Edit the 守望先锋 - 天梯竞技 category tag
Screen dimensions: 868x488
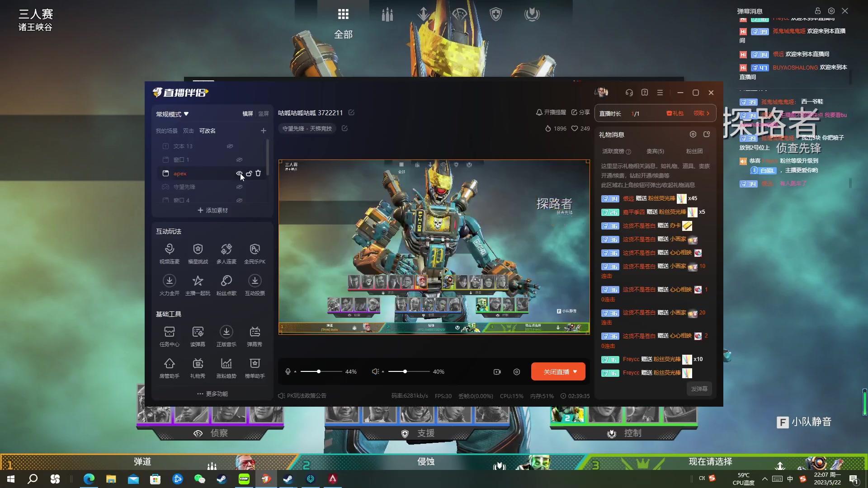pos(344,128)
